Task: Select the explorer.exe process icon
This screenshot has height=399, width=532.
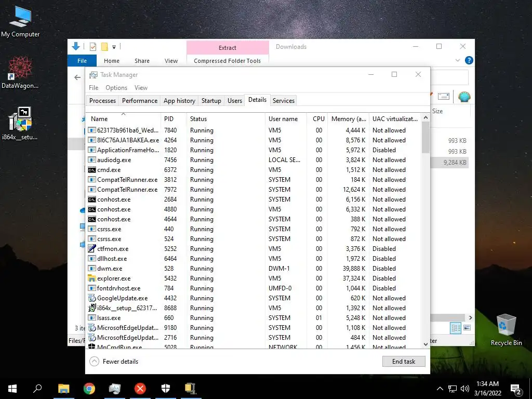Action: 91,278
